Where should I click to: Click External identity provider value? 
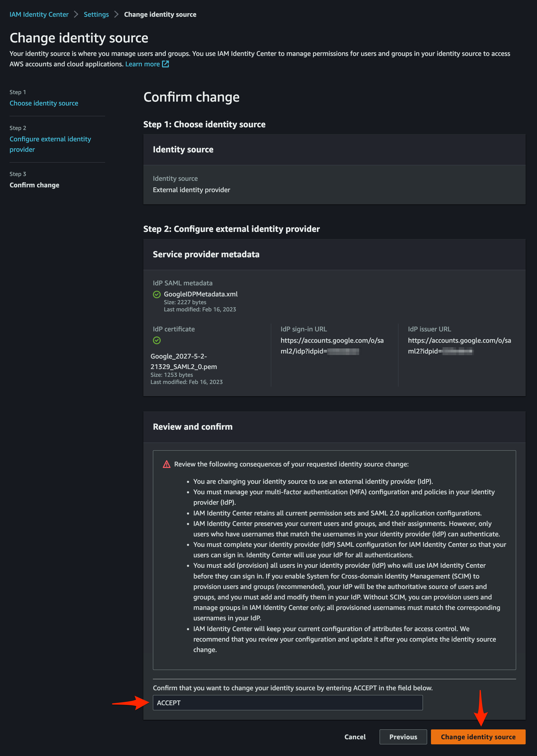191,190
